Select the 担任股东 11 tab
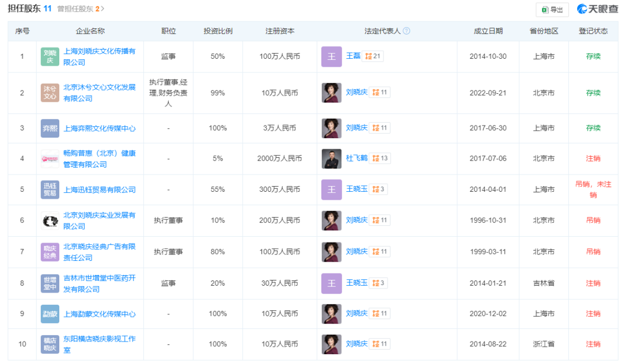The image size is (622, 364). [30, 9]
